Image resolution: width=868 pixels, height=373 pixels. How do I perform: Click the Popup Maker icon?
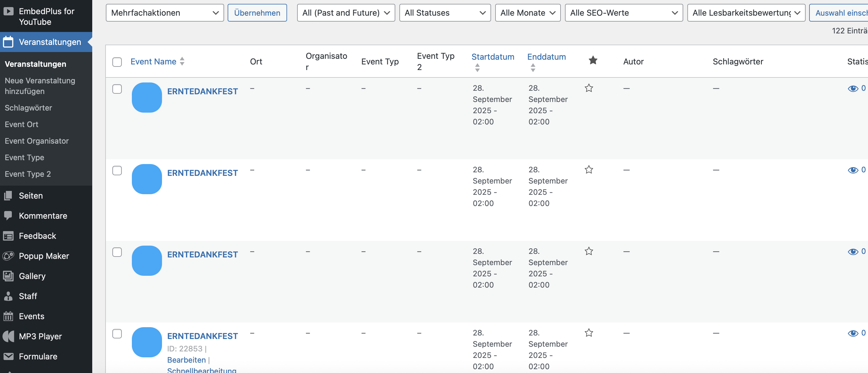tap(8, 256)
